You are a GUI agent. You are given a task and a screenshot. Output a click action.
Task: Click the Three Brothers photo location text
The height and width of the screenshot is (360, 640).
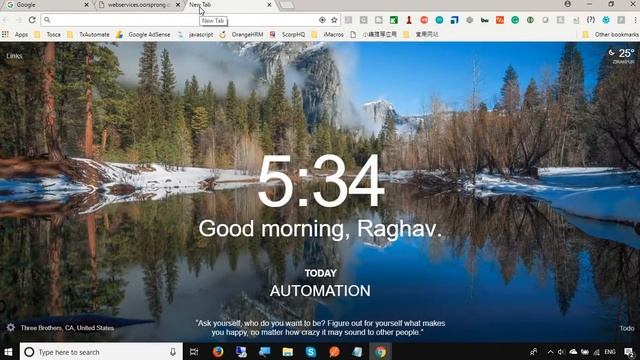67,328
